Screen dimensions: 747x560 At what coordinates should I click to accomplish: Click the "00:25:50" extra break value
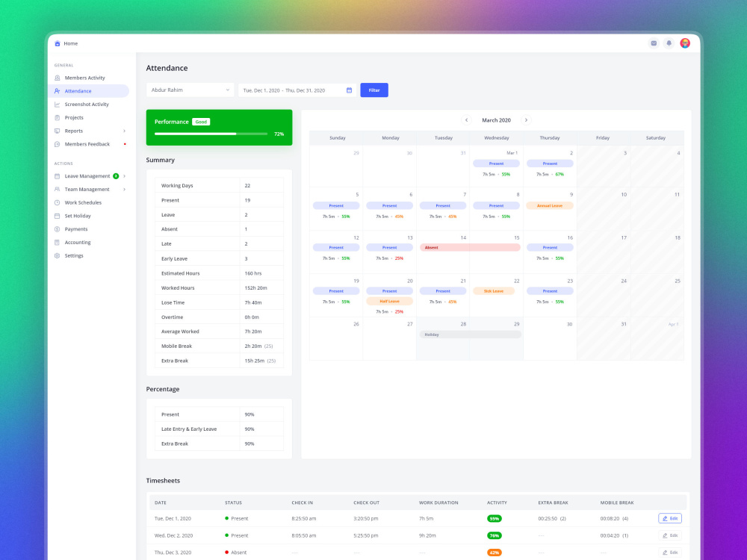click(x=548, y=519)
